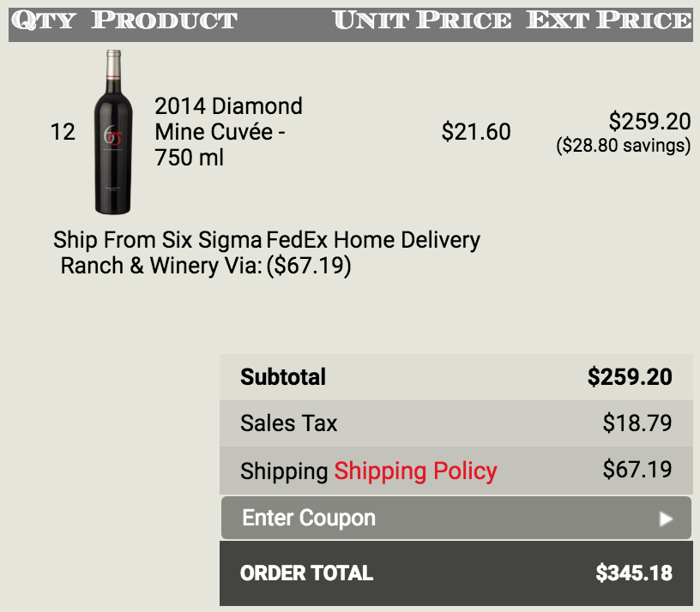Click the Unit Price column header
Viewport: 700px width, 612px height.
422,21
